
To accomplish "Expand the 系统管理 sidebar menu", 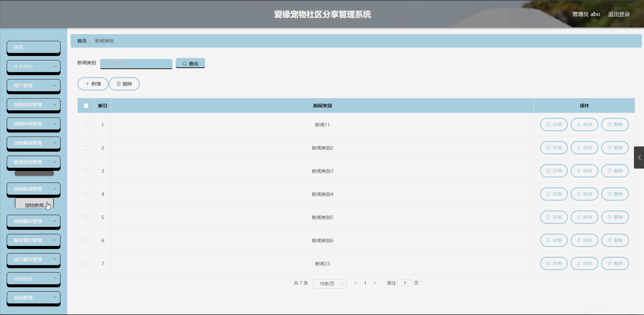I will click(33, 298).
